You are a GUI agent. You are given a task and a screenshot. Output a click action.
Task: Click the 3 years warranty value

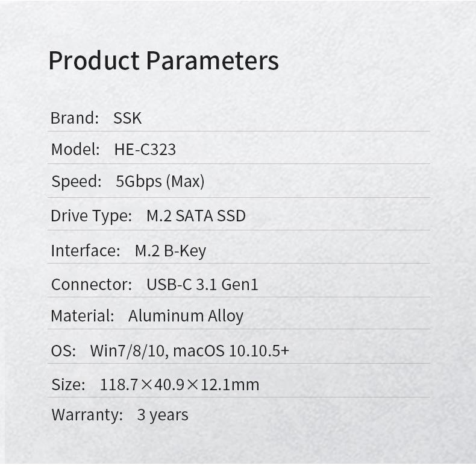(163, 415)
